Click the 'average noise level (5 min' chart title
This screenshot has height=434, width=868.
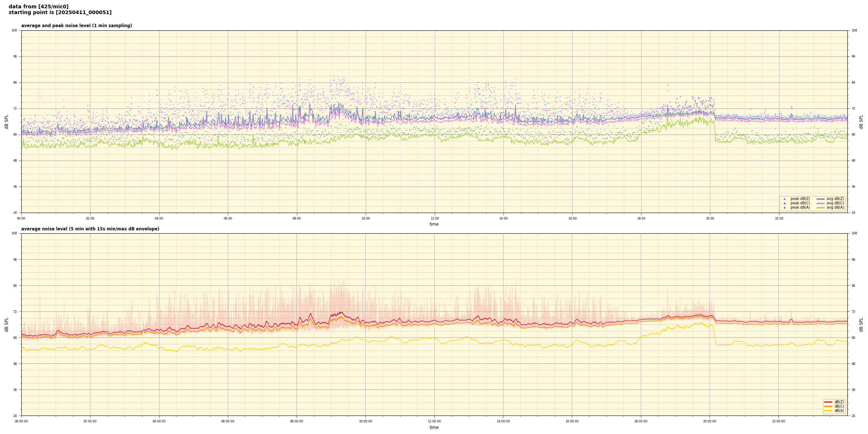[x=90, y=229]
